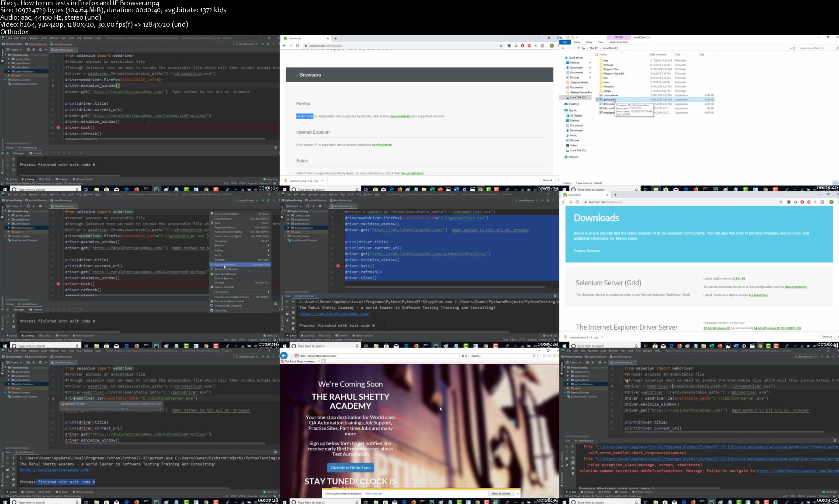Click the green rerun arrow in the 00:09:36 Run panel
Screen dimensions: 839x504
click(567, 447)
